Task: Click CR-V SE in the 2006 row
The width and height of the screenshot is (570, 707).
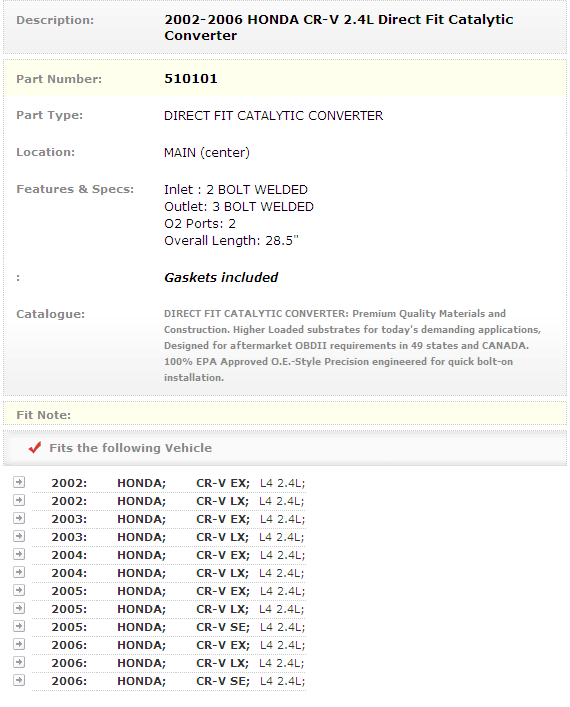Action: [223, 681]
